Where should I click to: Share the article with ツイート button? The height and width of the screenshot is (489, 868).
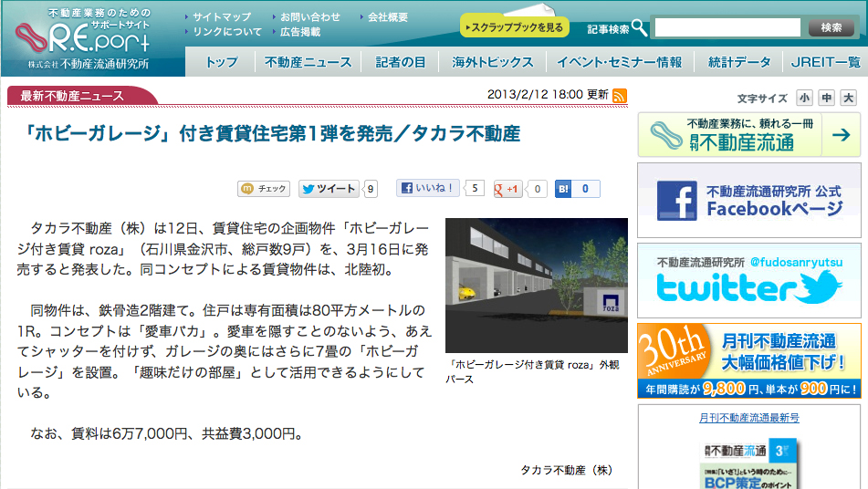tap(329, 189)
